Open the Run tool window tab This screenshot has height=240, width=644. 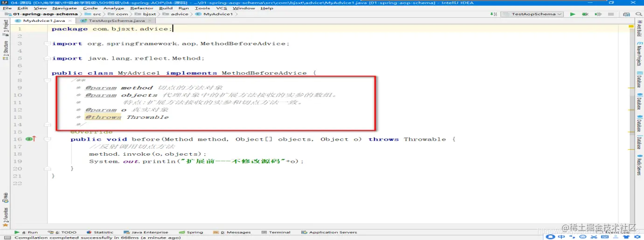point(26,232)
